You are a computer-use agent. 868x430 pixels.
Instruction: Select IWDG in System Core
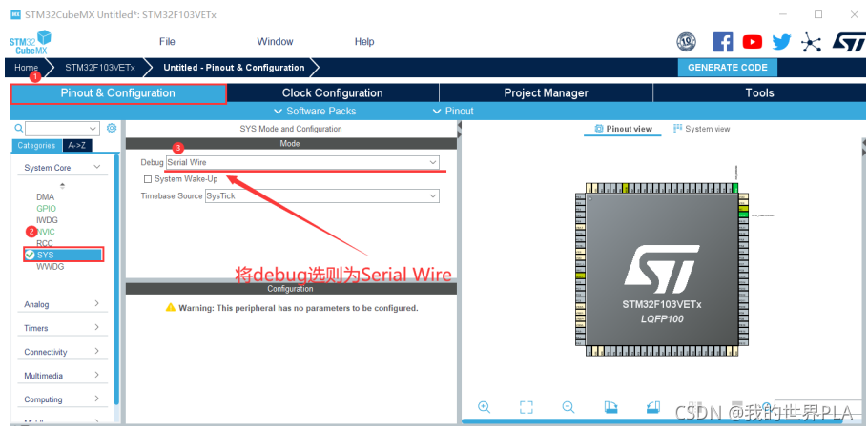[47, 220]
